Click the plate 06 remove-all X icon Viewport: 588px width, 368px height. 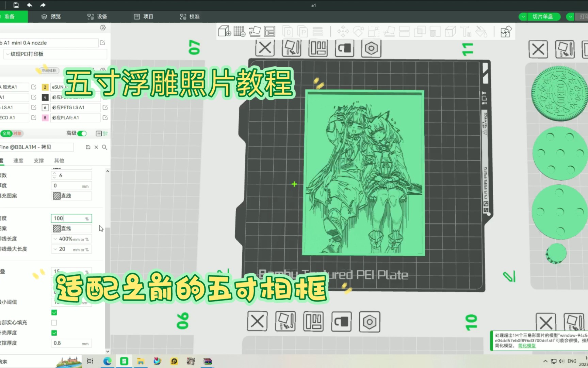257,321
